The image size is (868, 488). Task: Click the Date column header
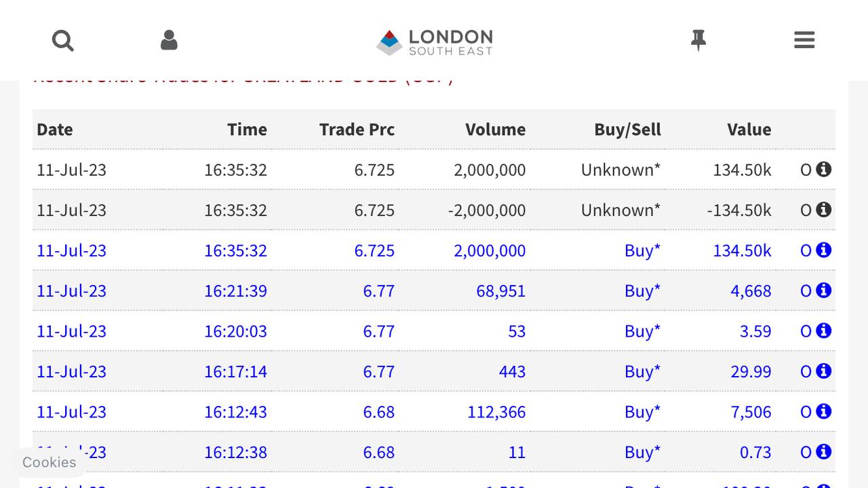(x=55, y=130)
